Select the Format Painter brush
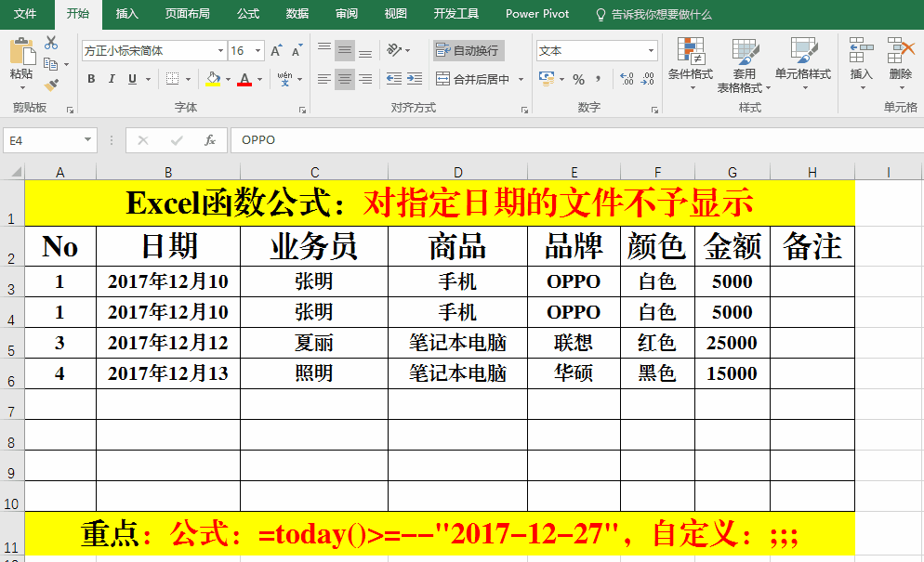Image resolution: width=924 pixels, height=562 pixels. (51, 85)
